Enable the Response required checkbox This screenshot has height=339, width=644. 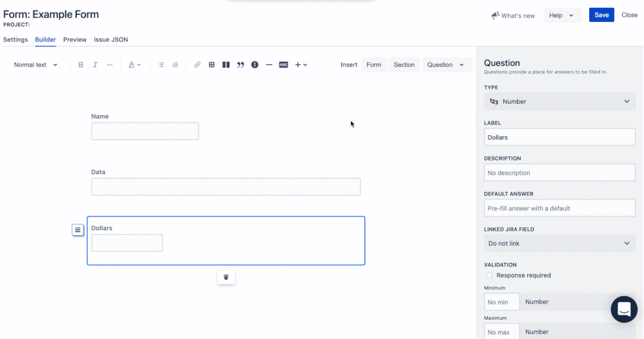pos(489,275)
